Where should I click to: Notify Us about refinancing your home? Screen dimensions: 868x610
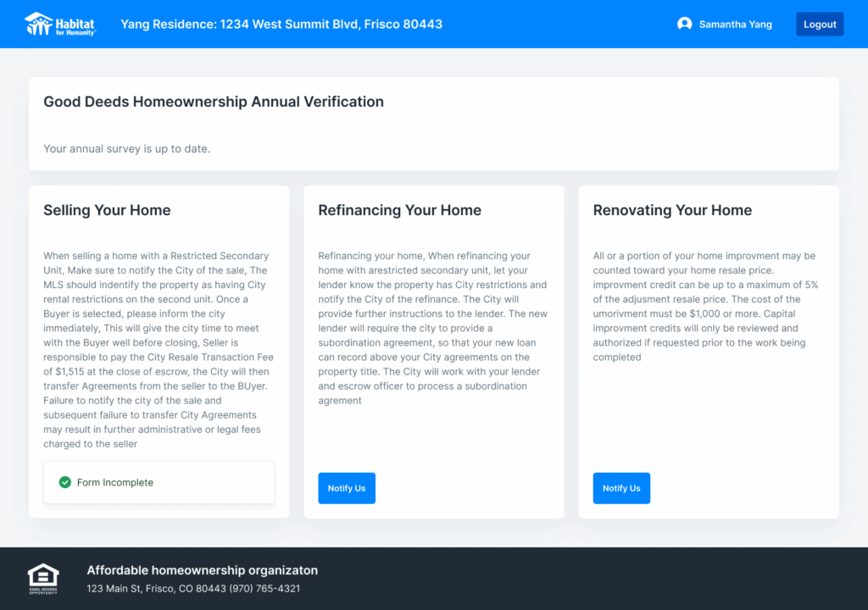click(347, 488)
